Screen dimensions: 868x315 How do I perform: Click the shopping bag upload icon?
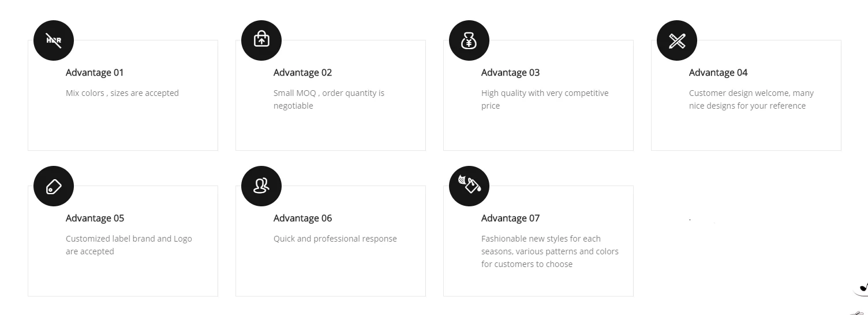261,40
